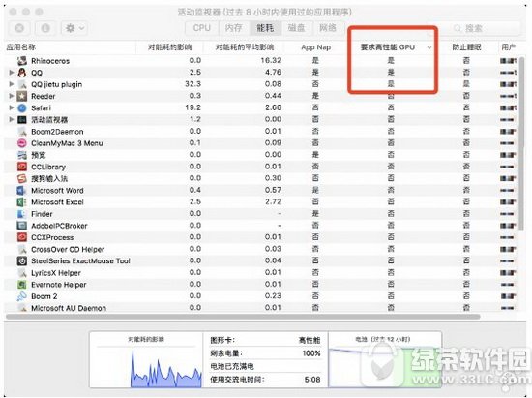
Task: Click average impact 2.72 in Excel row
Action: [x=273, y=201]
